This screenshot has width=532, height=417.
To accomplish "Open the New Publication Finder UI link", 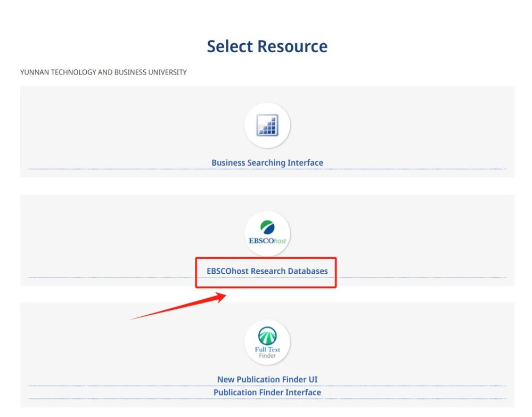I will 267,380.
